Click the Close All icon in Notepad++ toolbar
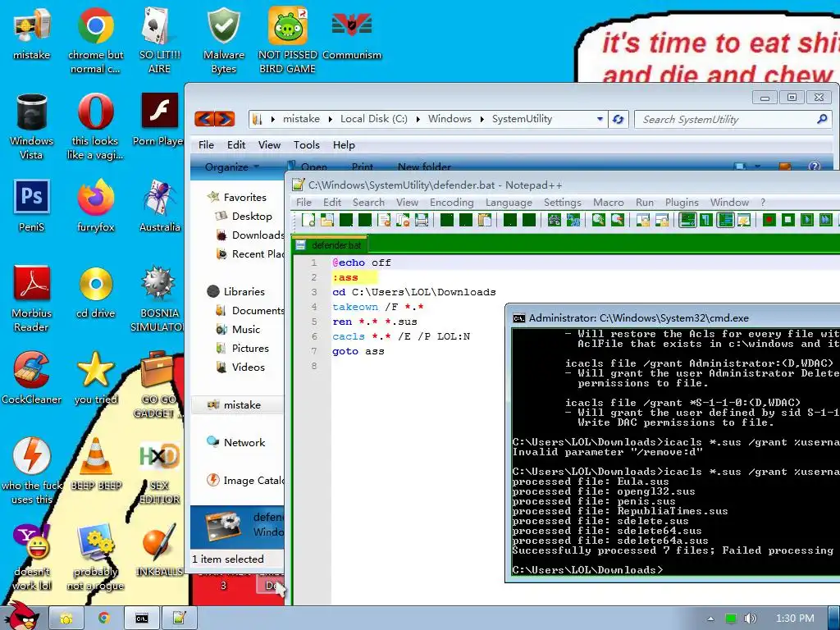840x630 pixels. click(x=403, y=220)
